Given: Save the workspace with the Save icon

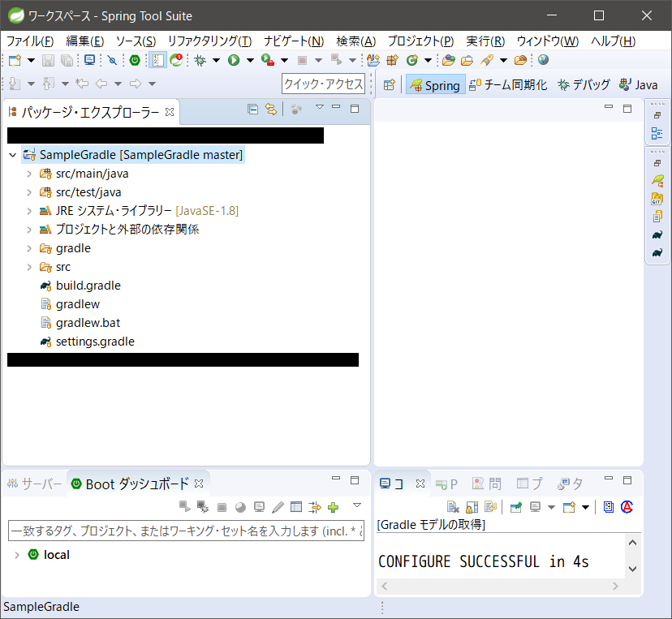Looking at the screenshot, I should 48,59.
